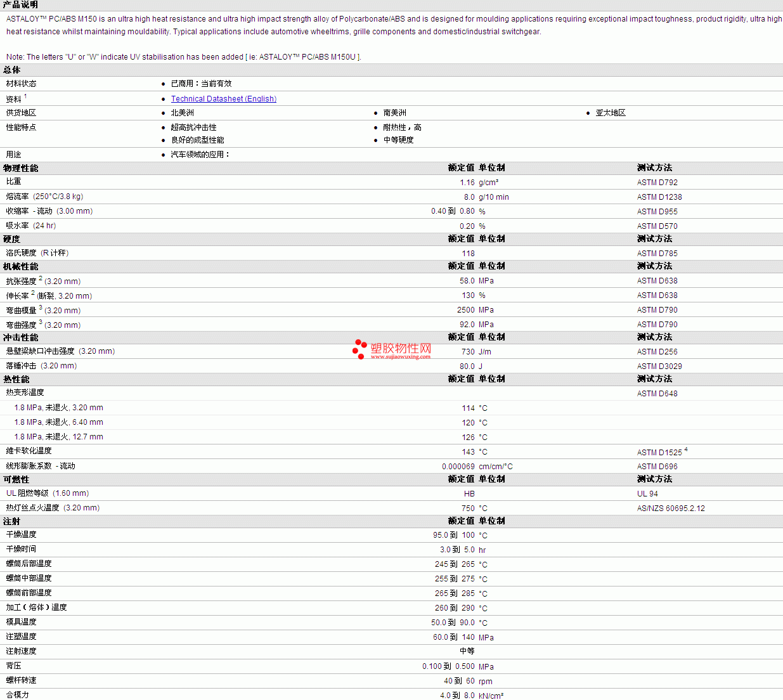Click the "冲击性能" section header
The image size is (783, 700).
coord(21,338)
